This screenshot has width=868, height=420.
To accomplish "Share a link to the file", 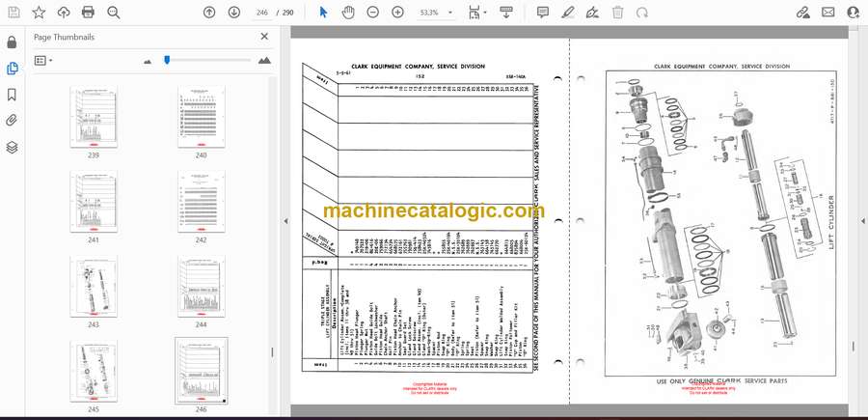I will coord(802,13).
